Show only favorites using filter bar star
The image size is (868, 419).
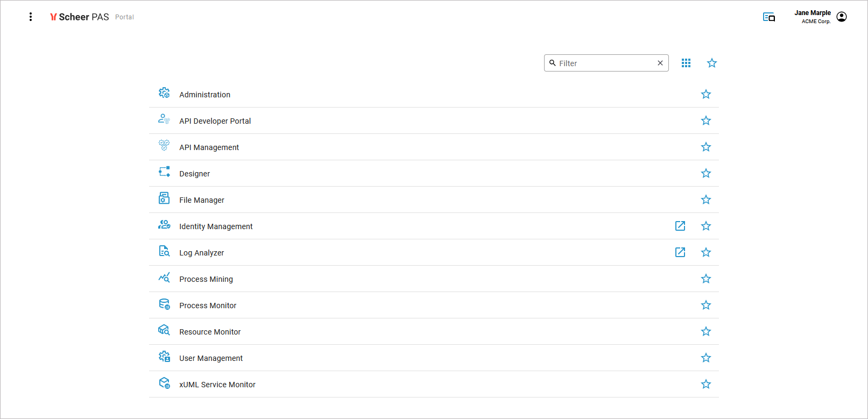712,63
